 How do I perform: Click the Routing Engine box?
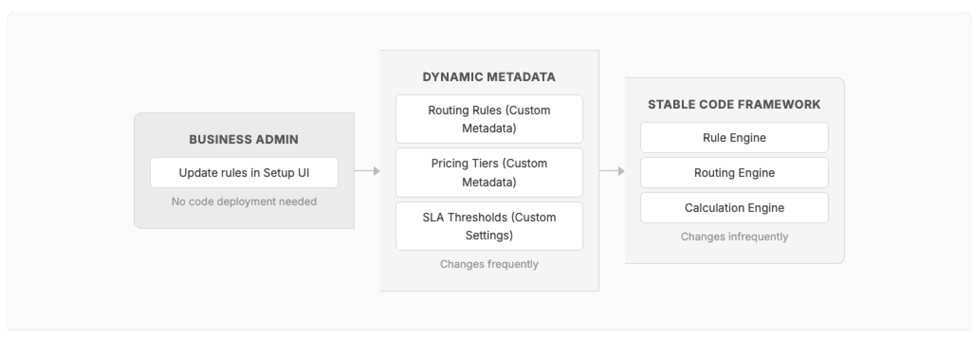pos(734,173)
